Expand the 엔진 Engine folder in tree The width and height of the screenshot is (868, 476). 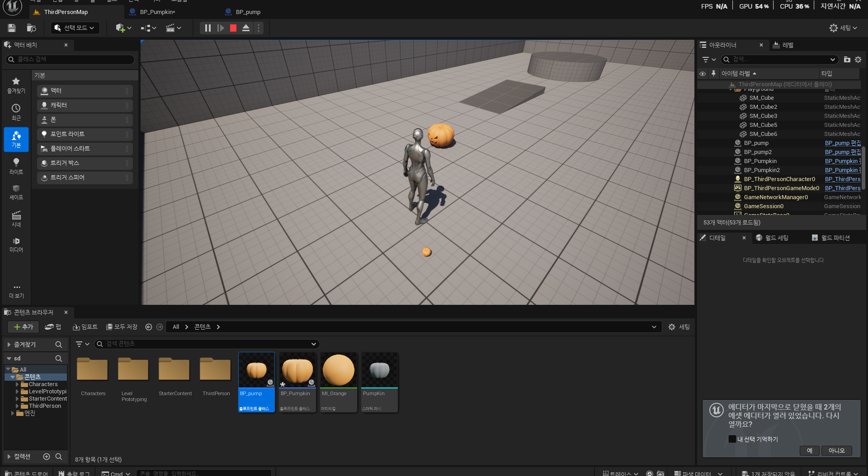[13, 413]
